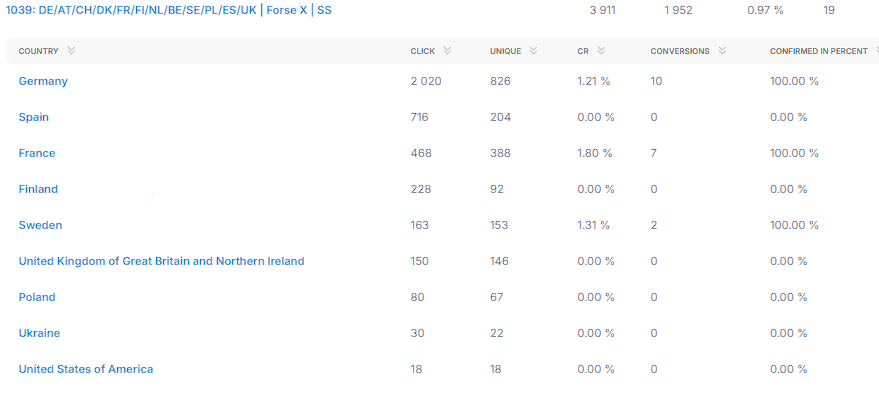
Task: Open the 1039 Forse X campaign link
Action: pyautogui.click(x=168, y=10)
